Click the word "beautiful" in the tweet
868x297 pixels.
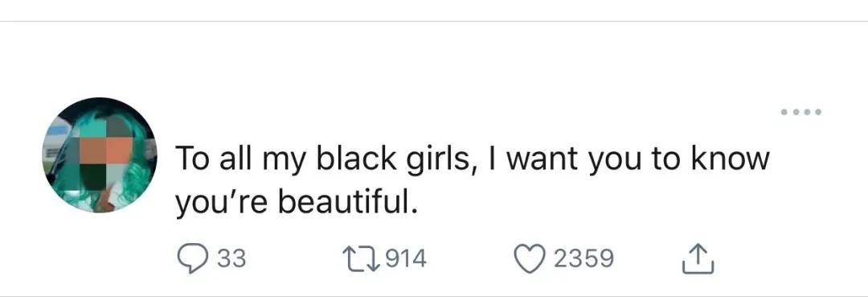[346, 204]
